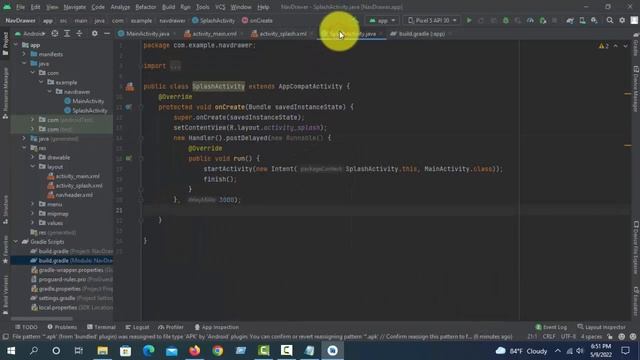Screen dimensions: 640x360
Task: Open the App Inspection tool window
Action: (216, 327)
